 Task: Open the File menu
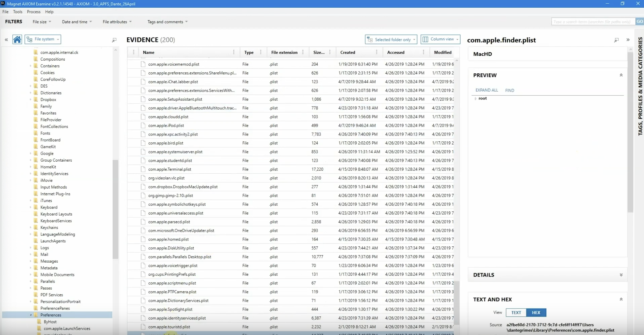click(x=5, y=12)
